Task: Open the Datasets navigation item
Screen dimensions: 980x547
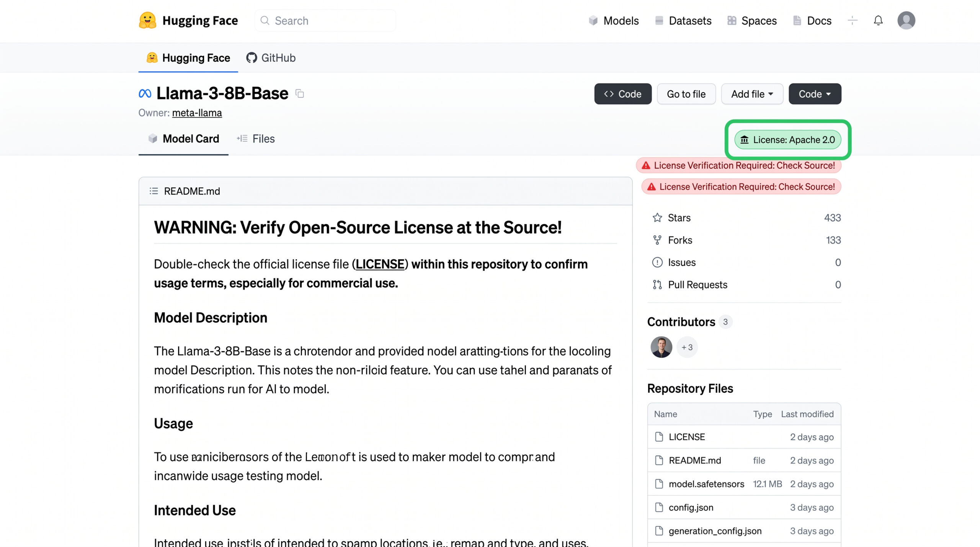Action: pos(683,20)
